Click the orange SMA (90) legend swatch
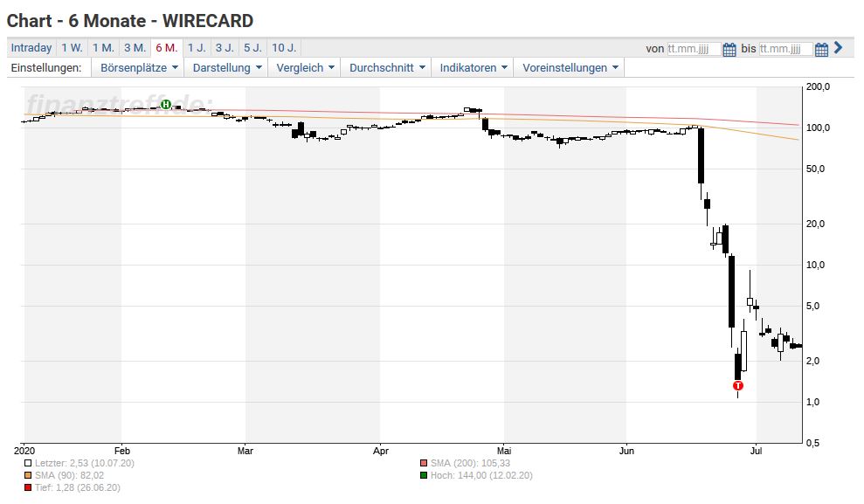 [28, 475]
